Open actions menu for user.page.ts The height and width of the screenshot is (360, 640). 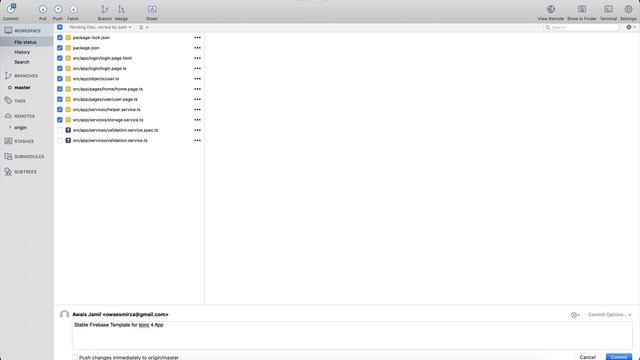[198, 99]
